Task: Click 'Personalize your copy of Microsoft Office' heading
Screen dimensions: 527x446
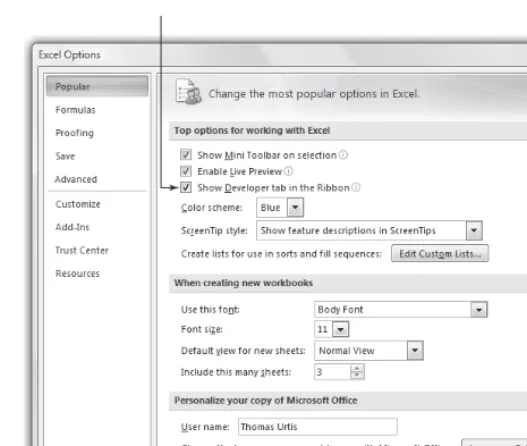Action: [x=266, y=400]
